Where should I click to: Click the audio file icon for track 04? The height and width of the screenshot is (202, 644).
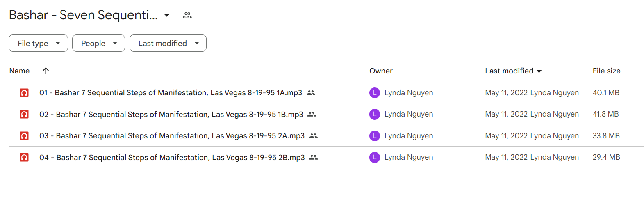coord(24,157)
